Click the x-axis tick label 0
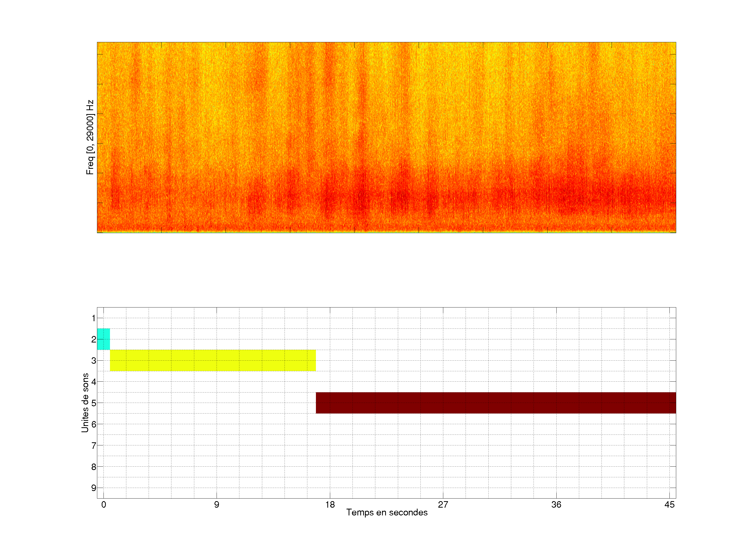The height and width of the screenshot is (560, 747). click(x=104, y=505)
